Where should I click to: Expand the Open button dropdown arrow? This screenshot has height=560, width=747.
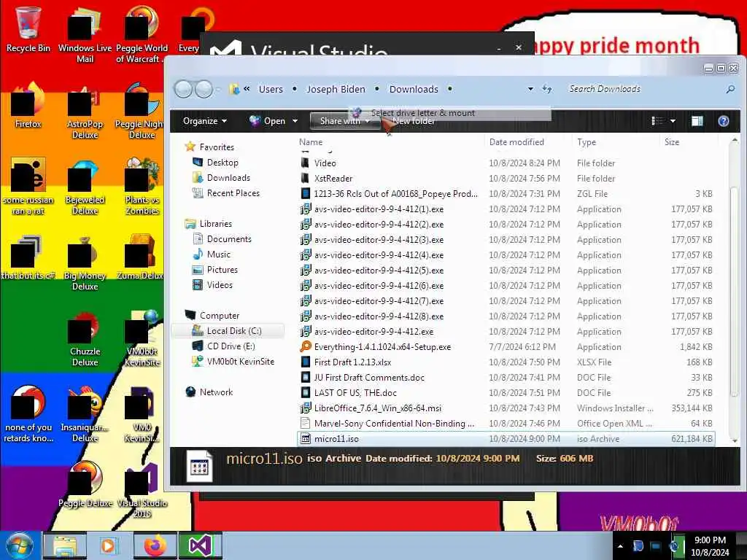click(x=295, y=121)
